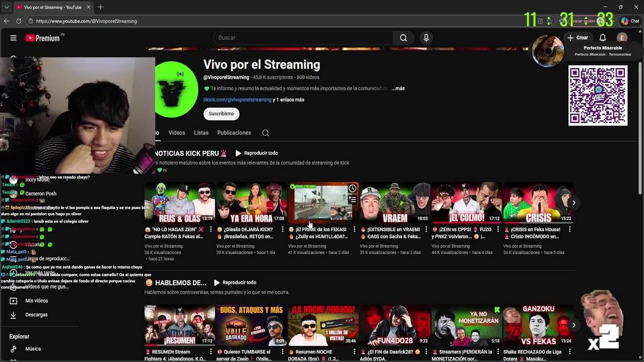Open the browser tab list dropdown
Viewport: 644px width, 362px height.
point(6,7)
